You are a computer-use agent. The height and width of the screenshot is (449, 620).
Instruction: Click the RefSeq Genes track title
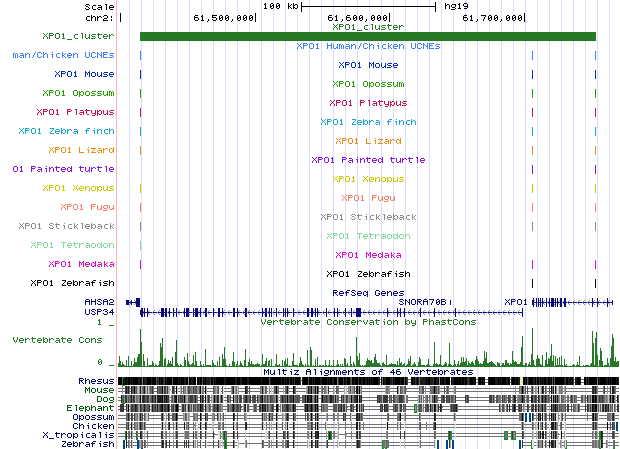coord(367,293)
